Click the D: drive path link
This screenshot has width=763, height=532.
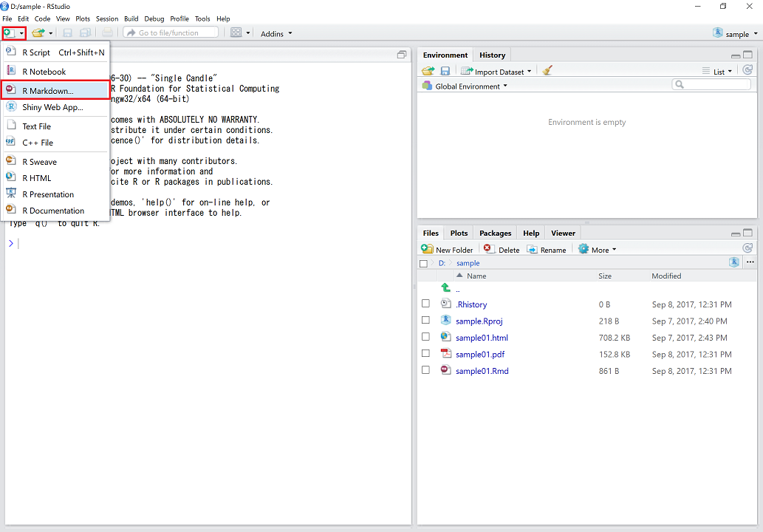point(442,263)
